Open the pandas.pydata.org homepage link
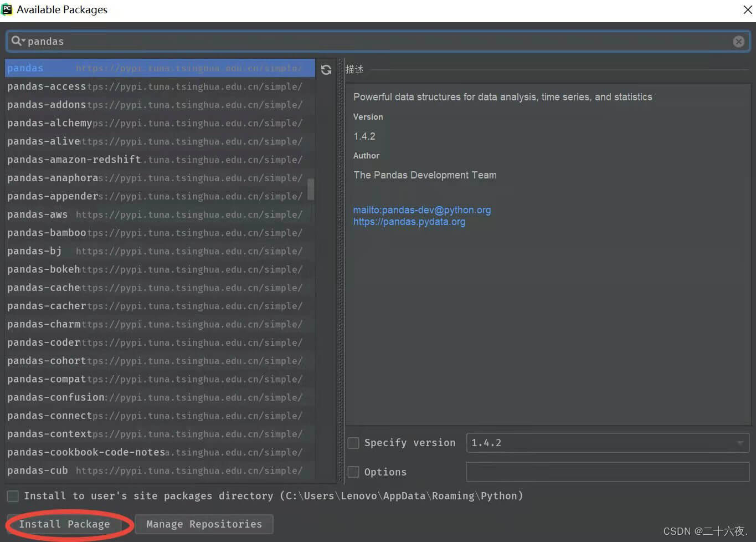This screenshot has height=542, width=756. point(409,222)
